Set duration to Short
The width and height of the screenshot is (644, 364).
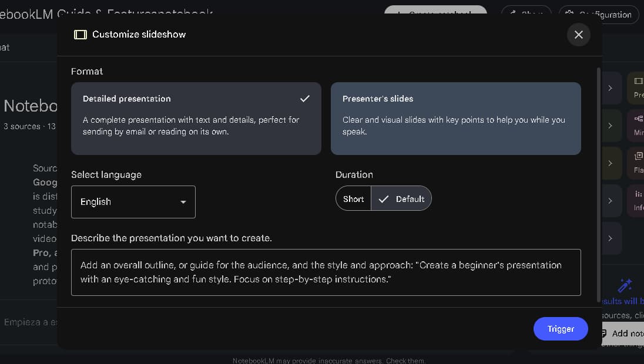coord(353,199)
